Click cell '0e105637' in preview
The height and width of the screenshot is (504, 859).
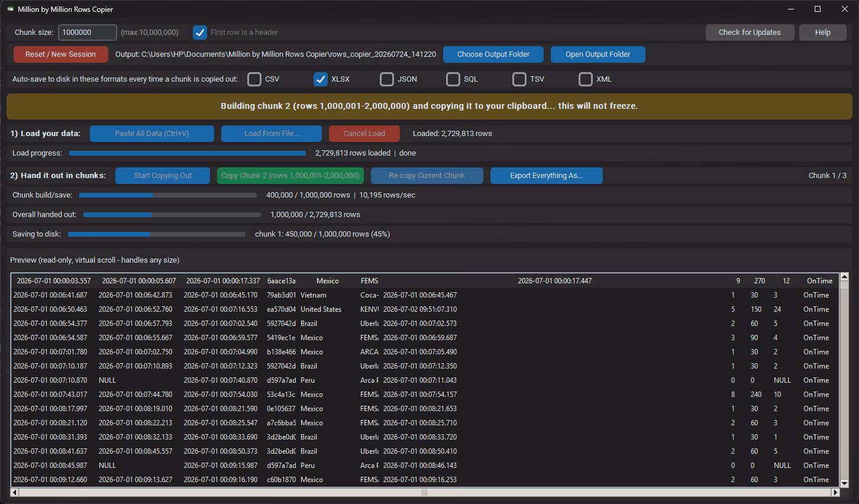pyautogui.click(x=282, y=409)
